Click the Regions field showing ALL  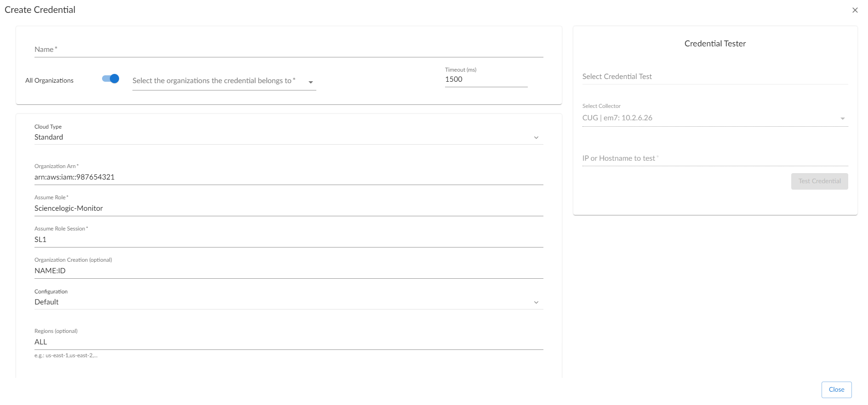288,342
